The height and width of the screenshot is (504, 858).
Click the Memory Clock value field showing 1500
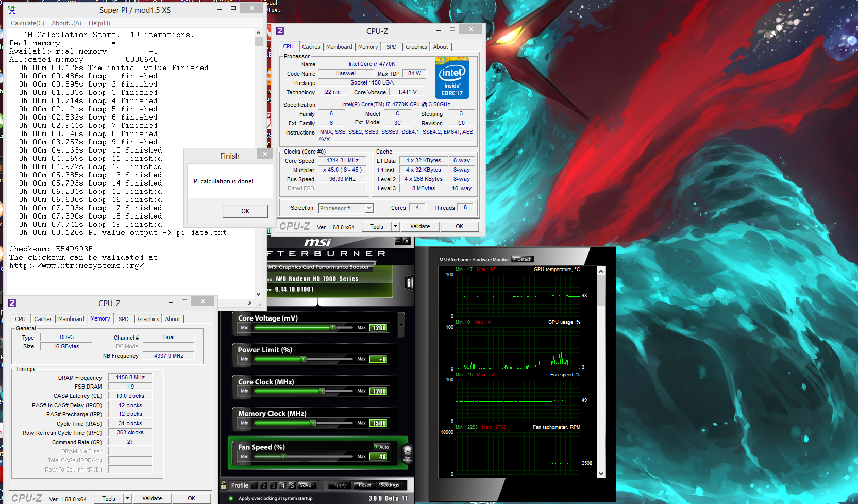(379, 423)
